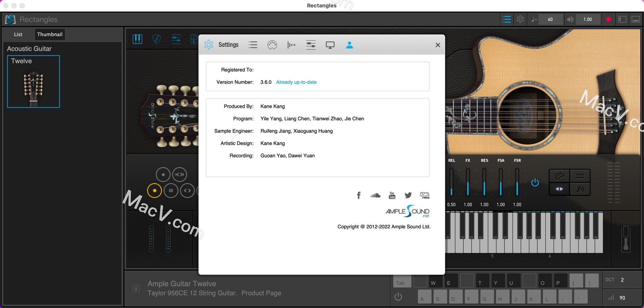This screenshot has width=644, height=308.
Task: Click the angle-brackets slide articulation button
Action: pyautogui.click(x=187, y=190)
